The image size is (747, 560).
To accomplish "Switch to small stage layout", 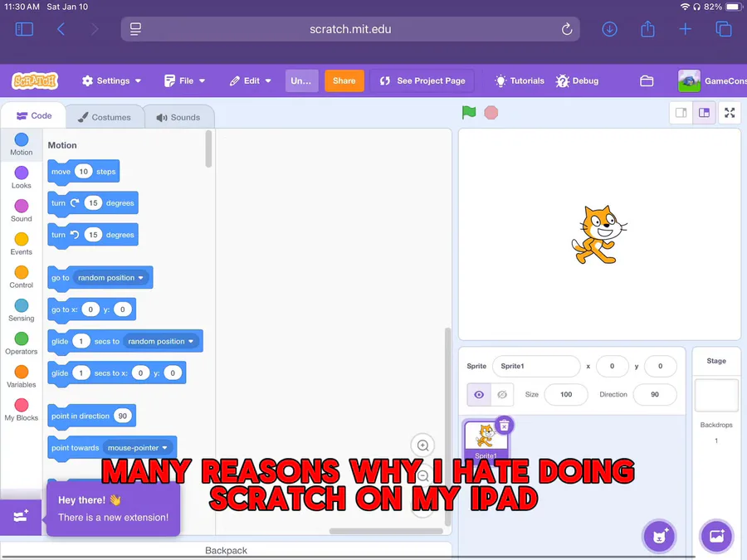I will point(681,113).
